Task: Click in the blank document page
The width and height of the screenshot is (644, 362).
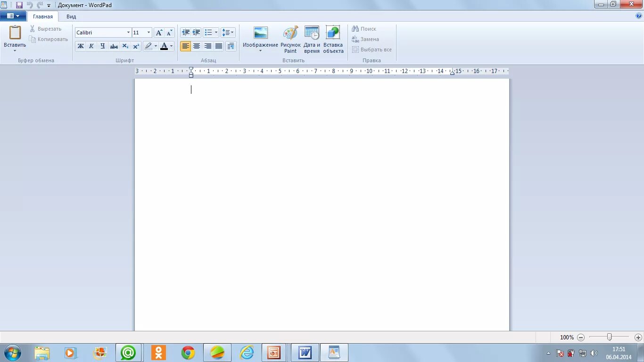Action: [322, 205]
